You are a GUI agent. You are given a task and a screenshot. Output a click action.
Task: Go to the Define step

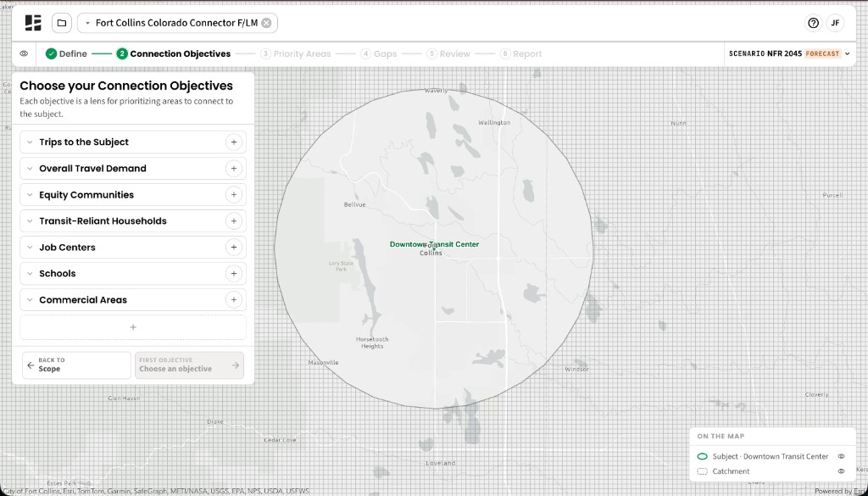pyautogui.click(x=66, y=53)
